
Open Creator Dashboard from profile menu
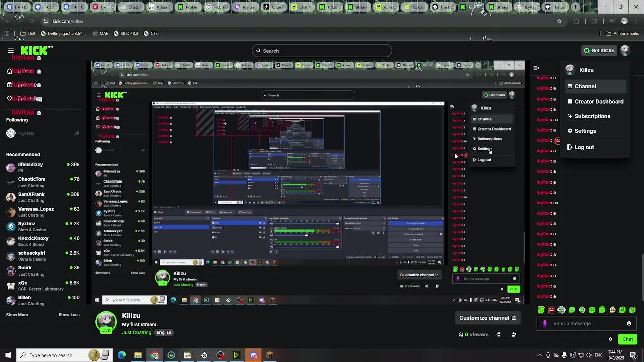pos(595,101)
